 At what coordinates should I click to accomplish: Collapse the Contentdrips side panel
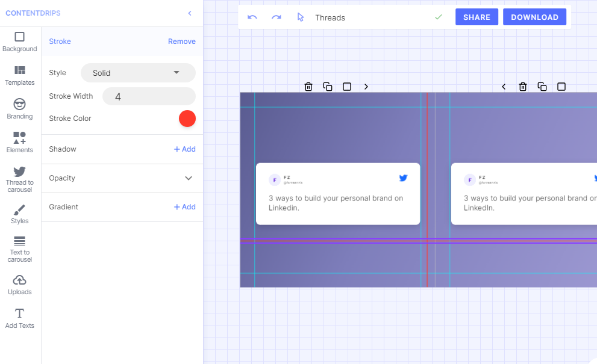(x=190, y=13)
